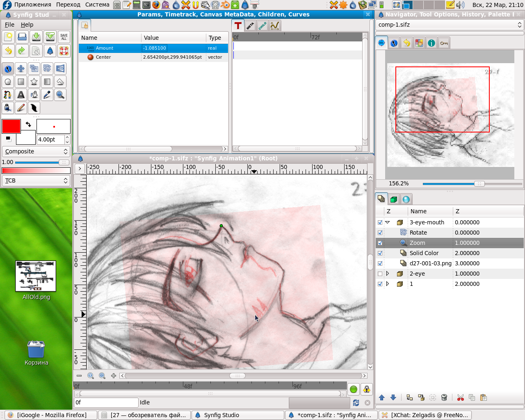Open the Keyframes tab with key icon
Screen dimensions: 525x420
pyautogui.click(x=444, y=43)
